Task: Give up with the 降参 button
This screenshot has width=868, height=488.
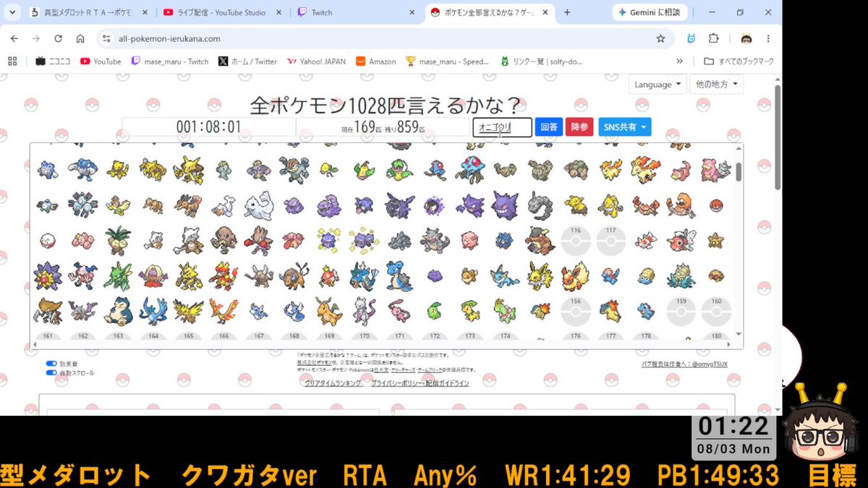Action: pos(579,127)
